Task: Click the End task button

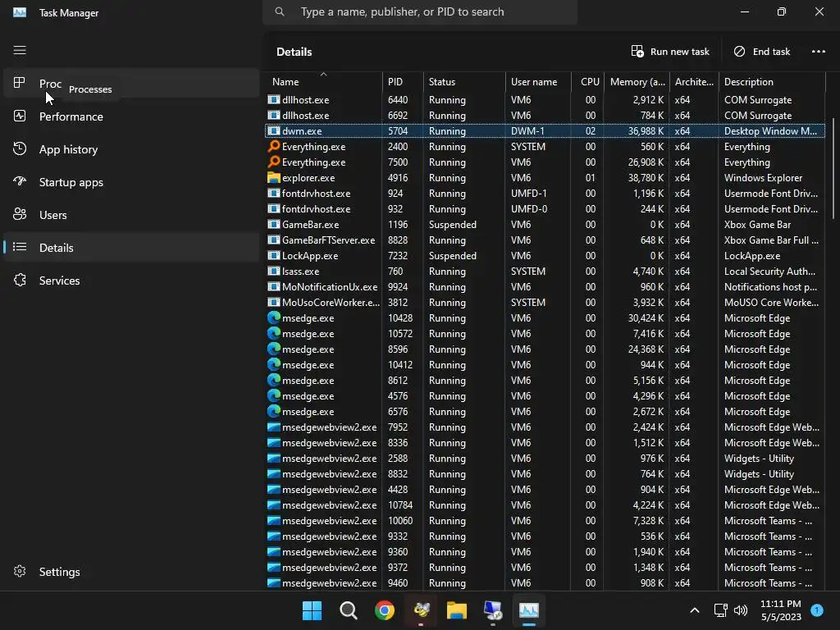Action: (761, 52)
